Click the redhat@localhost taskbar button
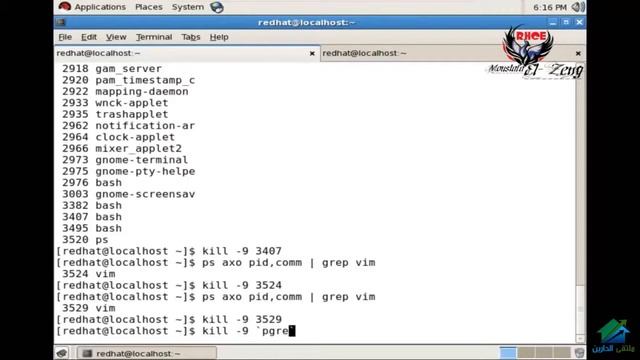This screenshot has height=360, width=640. point(147,353)
